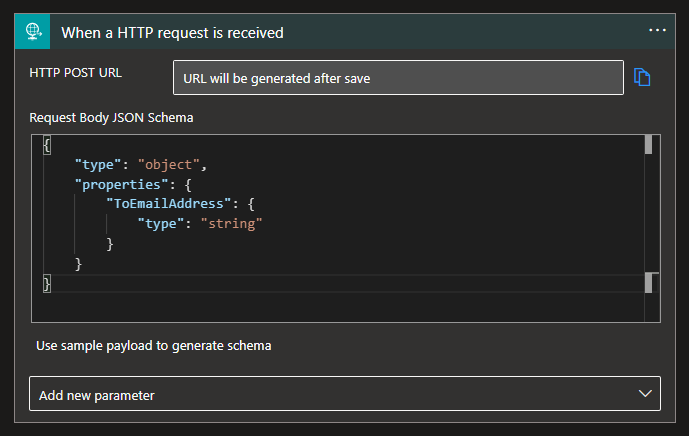Screen dimensions: 689x436
Task: Click the HTTP request trigger globe icon
Action: coord(33,31)
